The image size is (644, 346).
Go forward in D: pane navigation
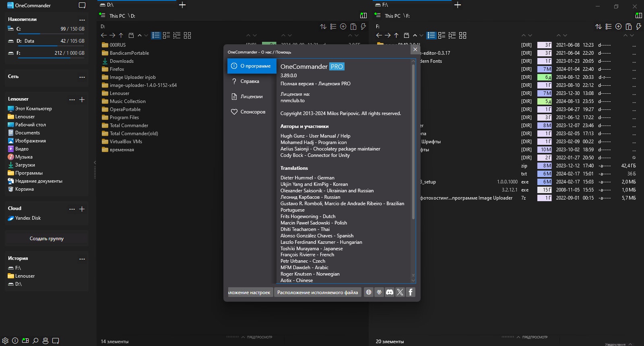coord(112,35)
